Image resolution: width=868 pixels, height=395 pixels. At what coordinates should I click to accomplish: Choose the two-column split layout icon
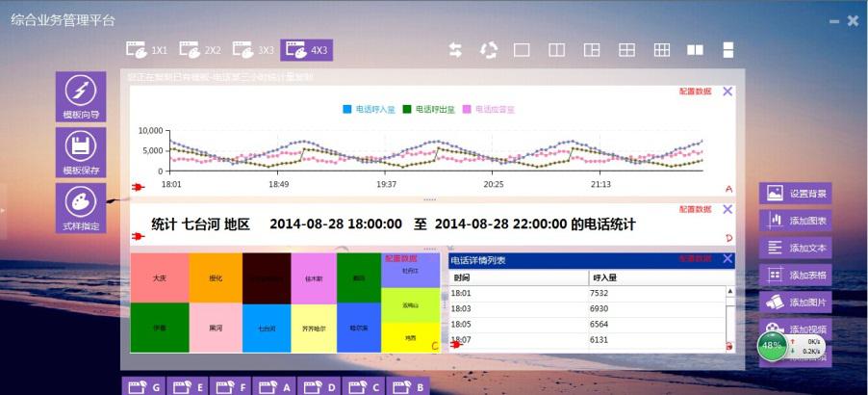(x=556, y=49)
